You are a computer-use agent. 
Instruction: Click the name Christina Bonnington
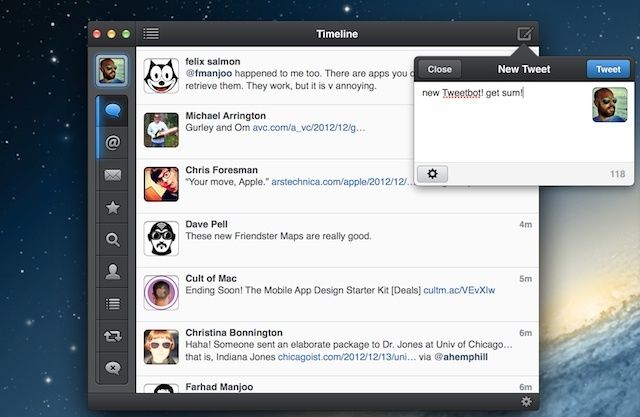pos(234,333)
